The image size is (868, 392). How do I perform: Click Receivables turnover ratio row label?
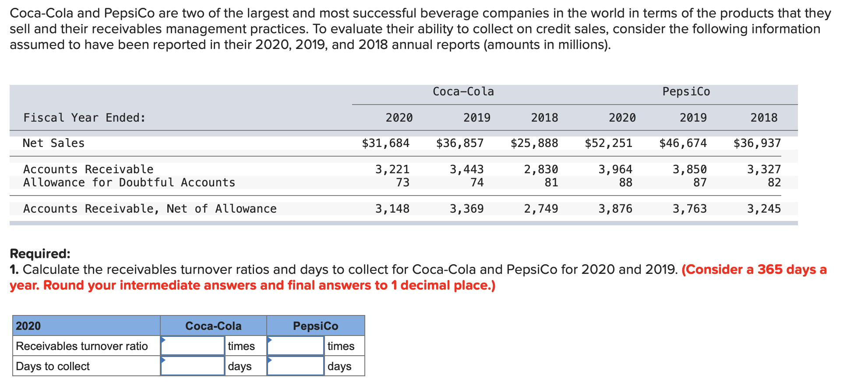pos(82,346)
